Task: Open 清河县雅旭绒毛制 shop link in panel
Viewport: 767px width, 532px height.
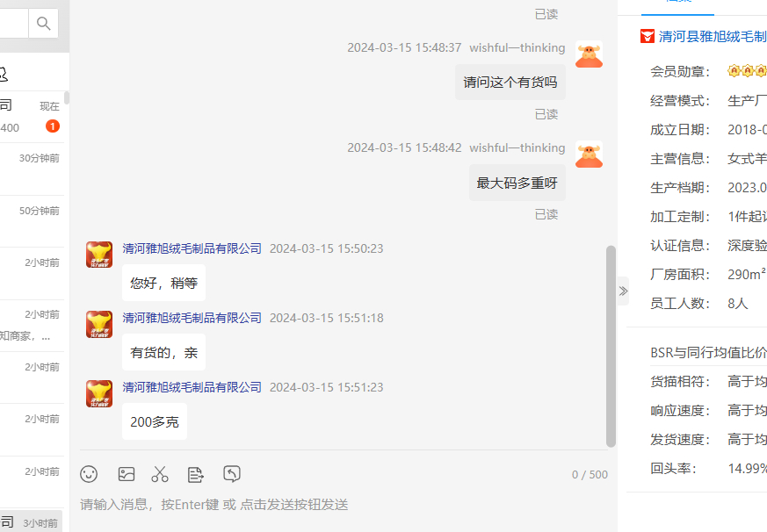Action: (712, 37)
